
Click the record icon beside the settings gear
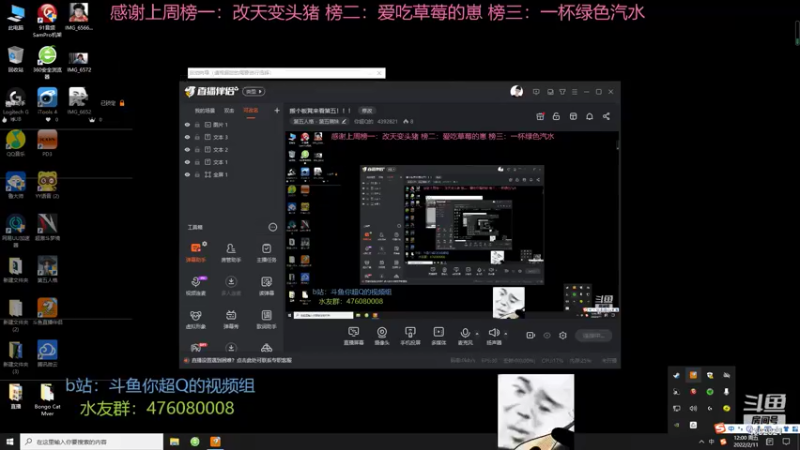click(x=531, y=335)
